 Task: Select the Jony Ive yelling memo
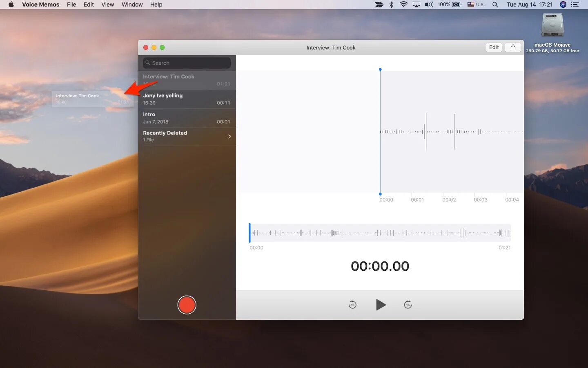(187, 99)
